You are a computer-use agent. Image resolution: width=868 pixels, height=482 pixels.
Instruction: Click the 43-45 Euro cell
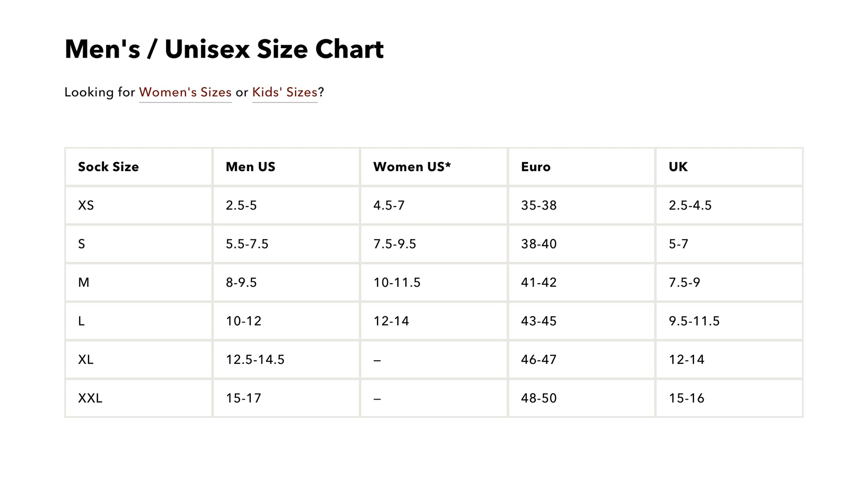coord(538,321)
